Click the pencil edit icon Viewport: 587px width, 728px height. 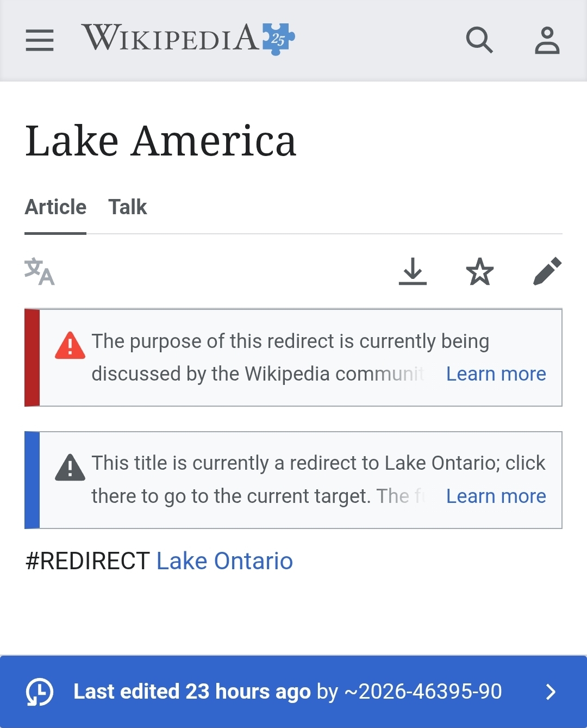point(547,271)
